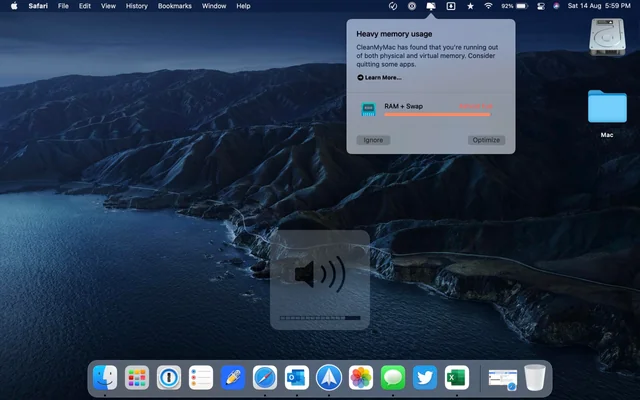Click the speaker icon in volume overlay

tap(320, 274)
